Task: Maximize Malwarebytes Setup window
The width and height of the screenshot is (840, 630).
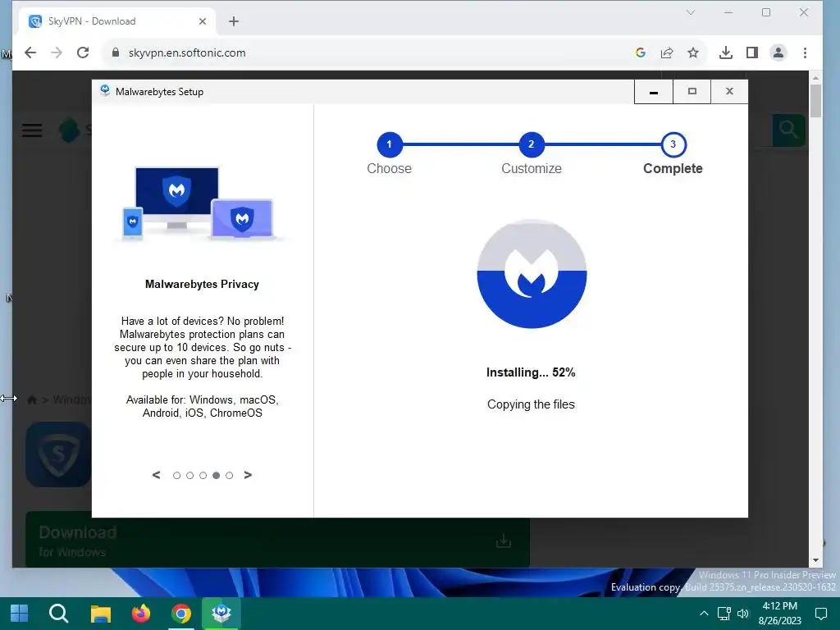Action: pos(692,92)
